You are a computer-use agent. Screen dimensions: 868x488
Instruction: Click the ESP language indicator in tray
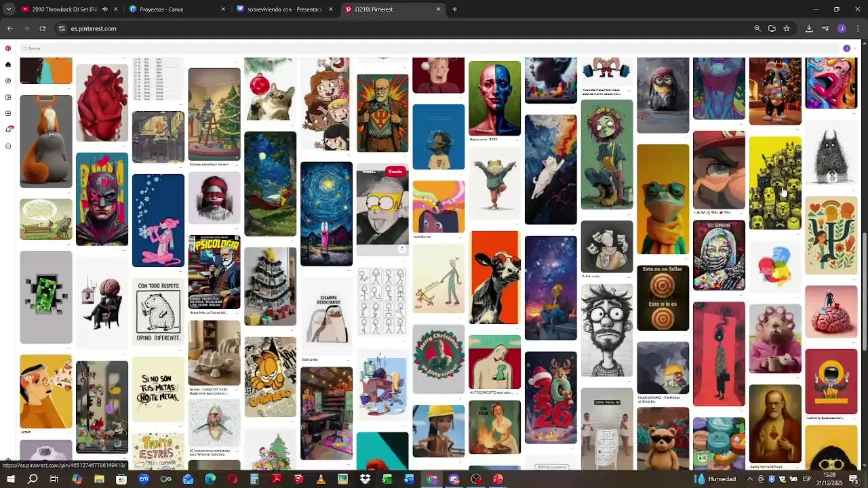click(806, 479)
